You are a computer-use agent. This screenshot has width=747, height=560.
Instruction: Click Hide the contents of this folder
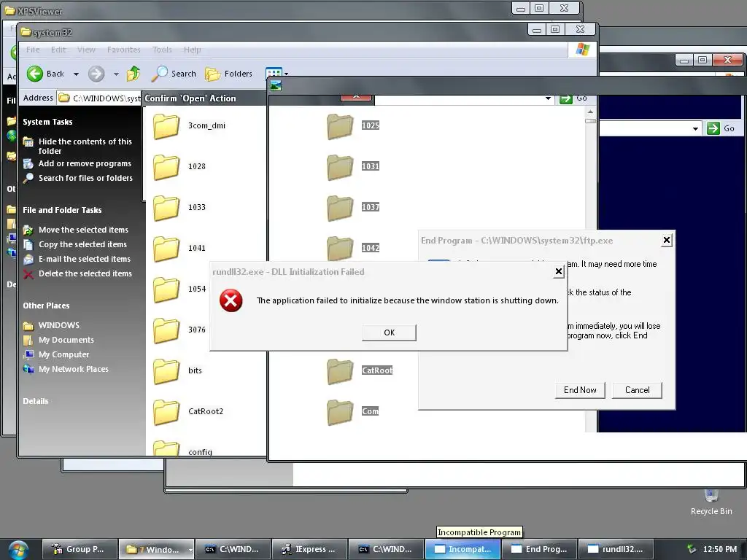pos(85,146)
